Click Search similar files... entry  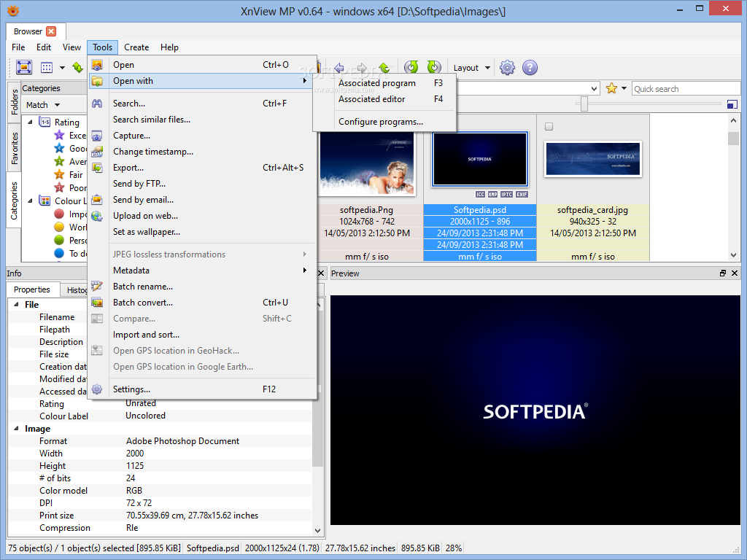point(203,120)
